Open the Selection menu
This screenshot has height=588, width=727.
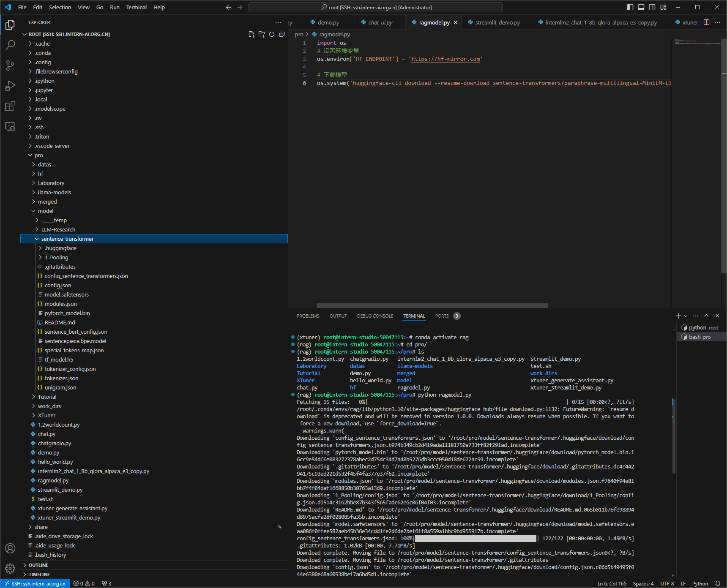60,7
